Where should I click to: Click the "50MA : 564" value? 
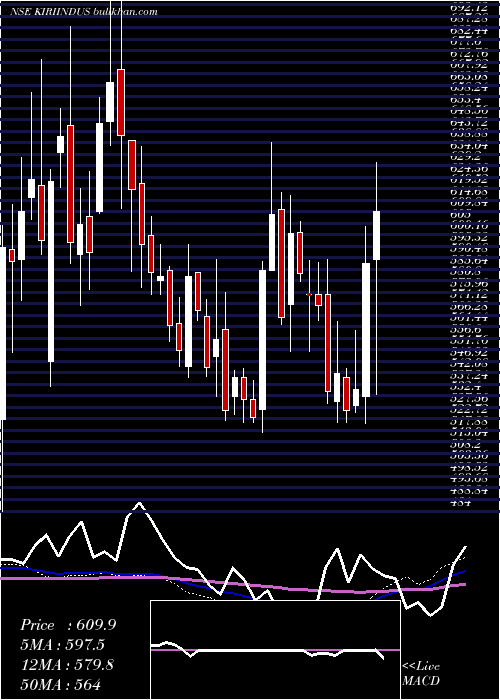coord(60,684)
